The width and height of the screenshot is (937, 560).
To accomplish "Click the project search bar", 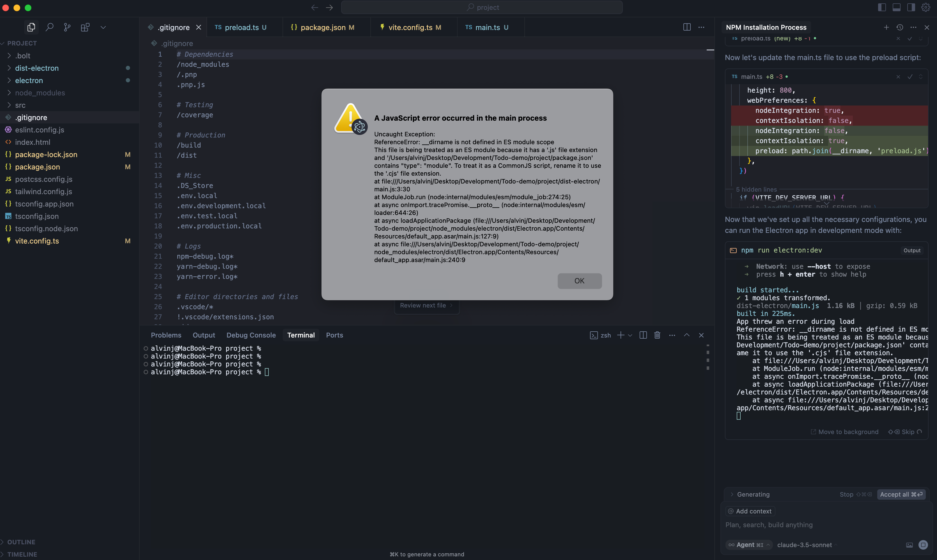I will tap(482, 7).
